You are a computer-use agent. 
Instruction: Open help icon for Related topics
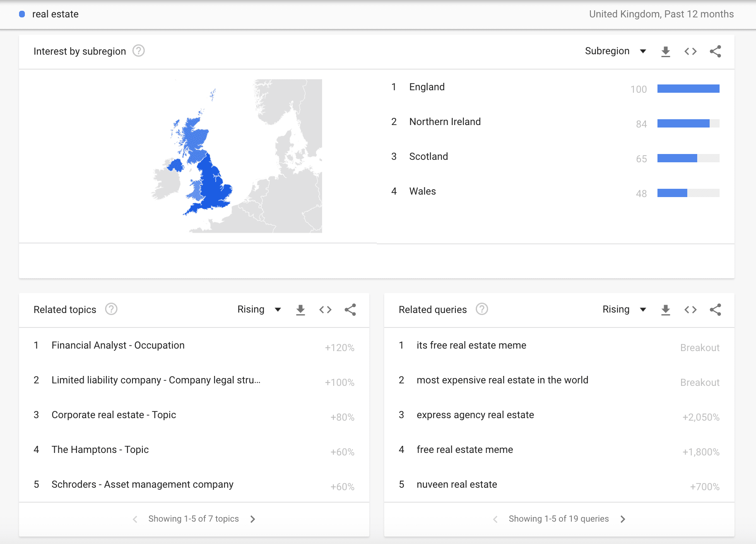111,309
